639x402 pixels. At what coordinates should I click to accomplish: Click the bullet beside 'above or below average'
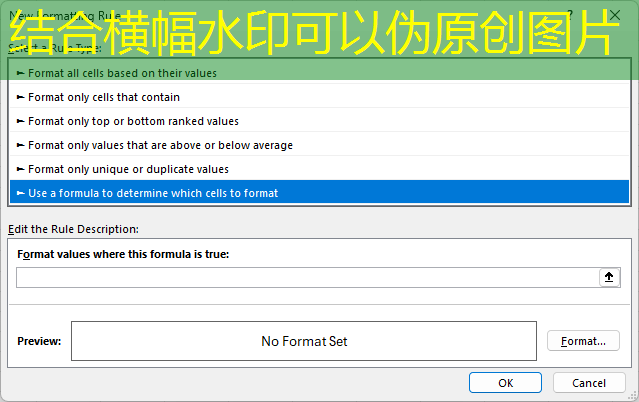[x=20, y=145]
